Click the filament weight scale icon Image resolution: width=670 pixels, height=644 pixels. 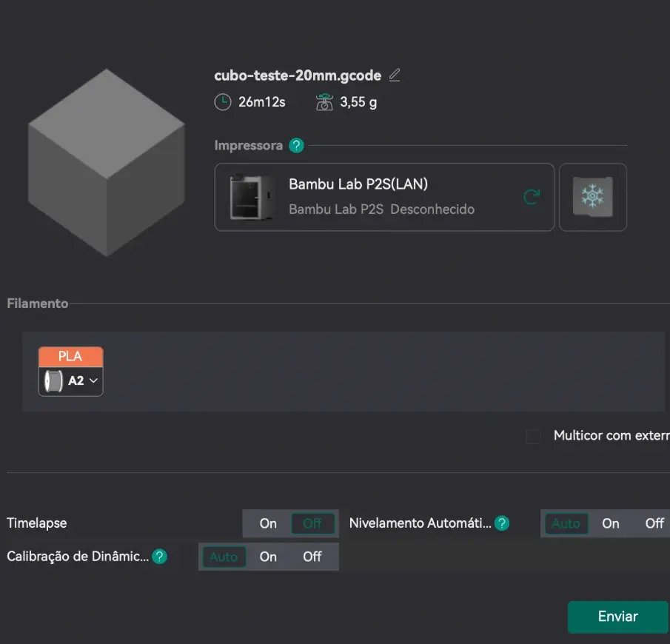[324, 102]
